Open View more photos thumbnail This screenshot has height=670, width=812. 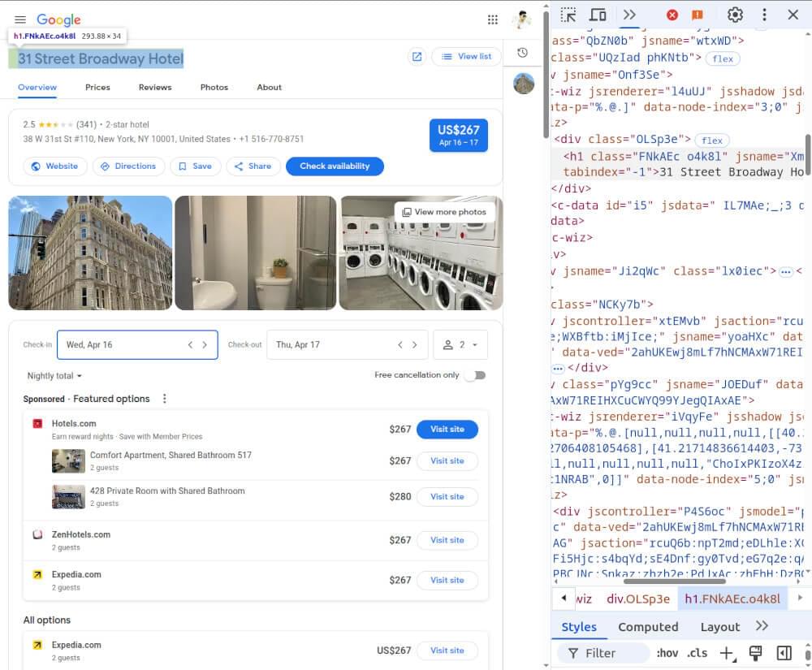(443, 211)
